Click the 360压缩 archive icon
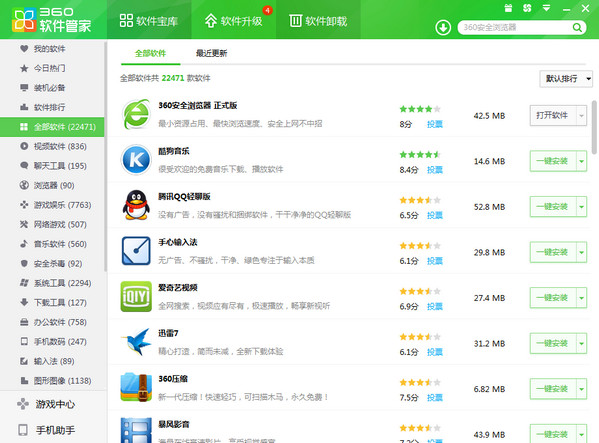 136,387
